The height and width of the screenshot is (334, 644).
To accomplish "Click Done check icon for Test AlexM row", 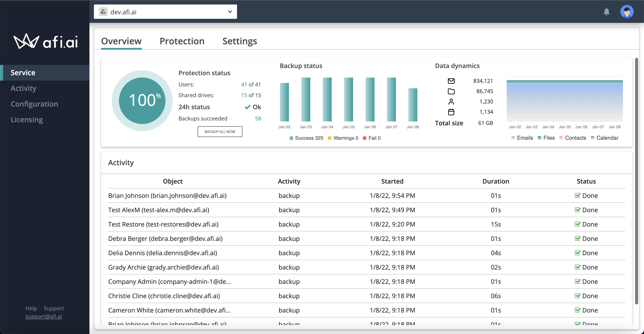I will pos(577,210).
